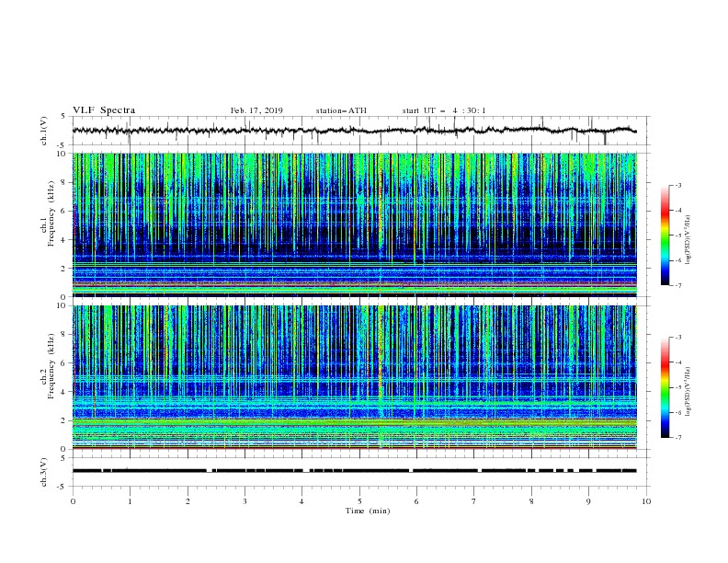Click the ch.1 spectrogram panel
This screenshot has height=563, width=728.
coord(354,224)
